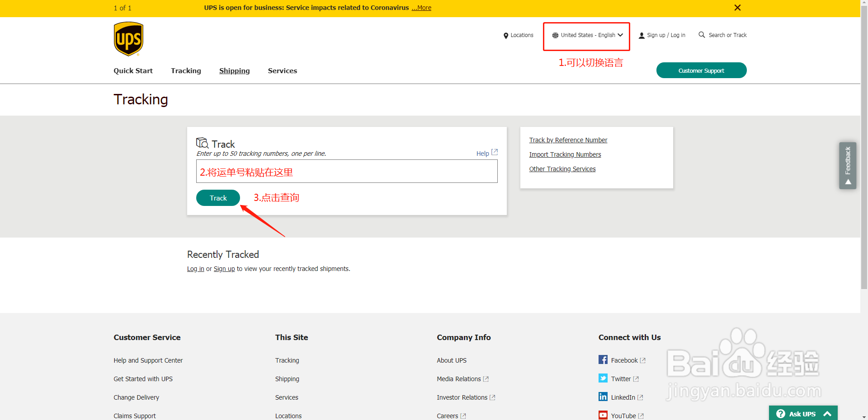Click the scrollbar down arrow
Screen dimensions: 868x420
click(x=864, y=417)
